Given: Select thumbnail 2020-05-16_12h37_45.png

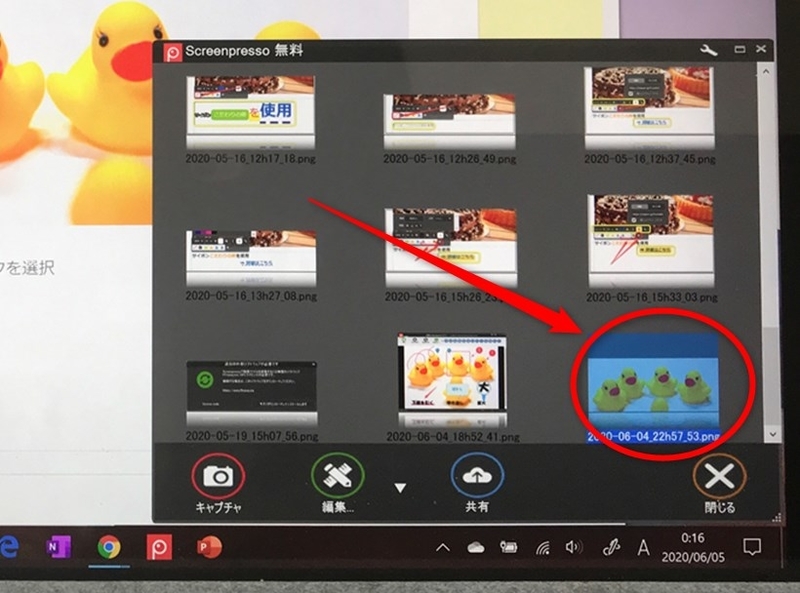Looking at the screenshot, I should click(649, 107).
